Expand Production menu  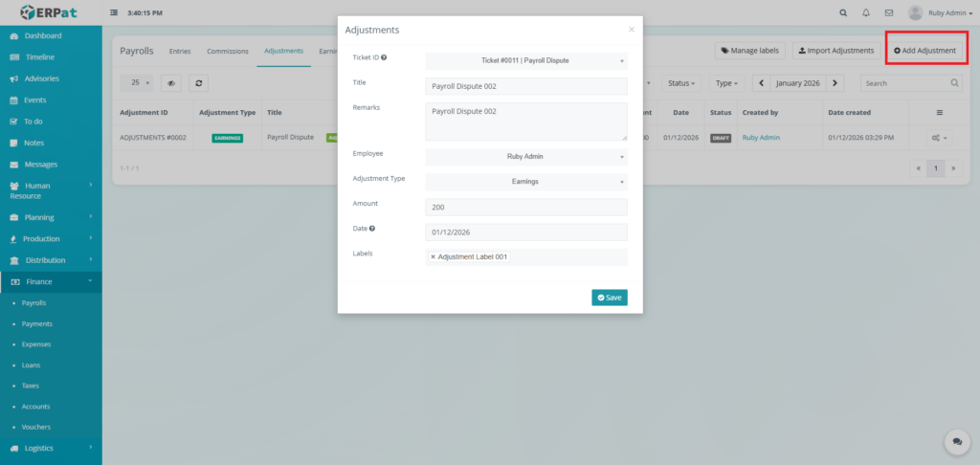pos(51,239)
